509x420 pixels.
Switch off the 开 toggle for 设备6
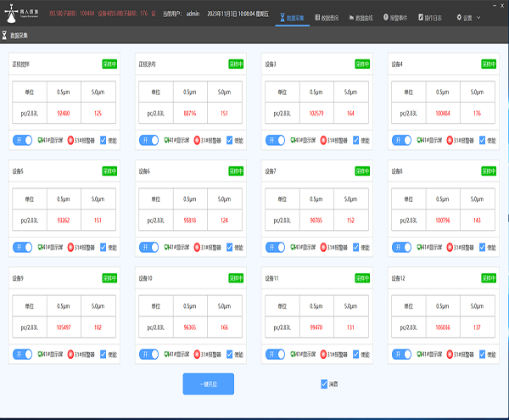click(x=148, y=247)
